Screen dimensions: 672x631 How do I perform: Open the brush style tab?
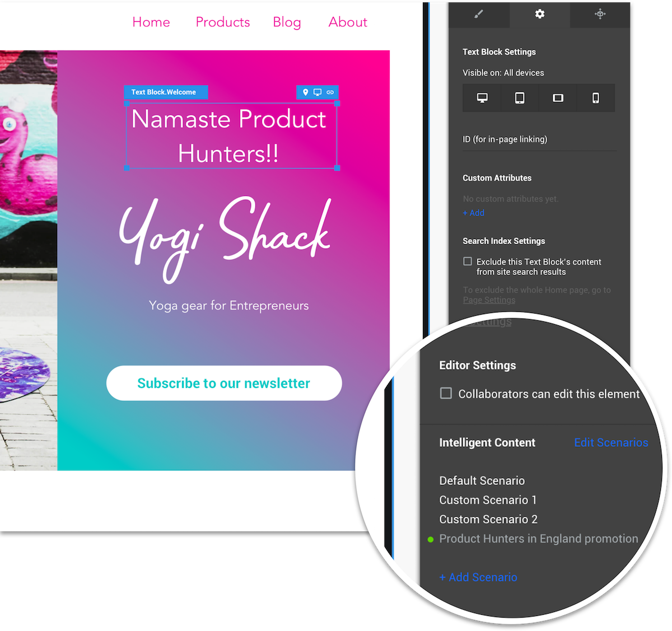tap(479, 14)
